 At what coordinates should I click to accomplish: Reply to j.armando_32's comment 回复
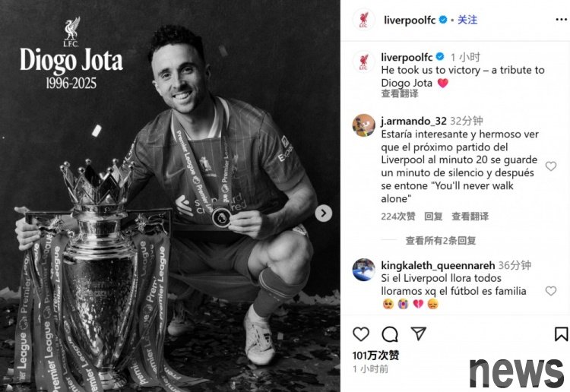[433, 217]
